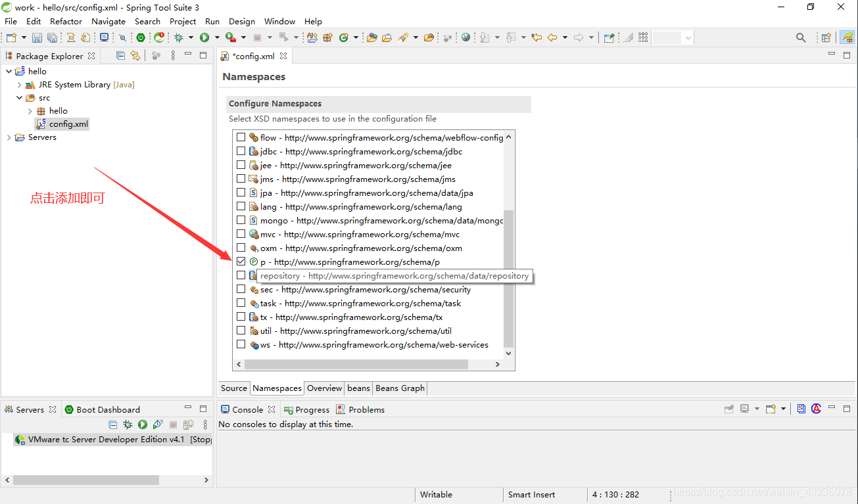Image resolution: width=858 pixels, height=504 pixels.
Task: Save the config.xml file with Save icon
Action: tap(37, 37)
